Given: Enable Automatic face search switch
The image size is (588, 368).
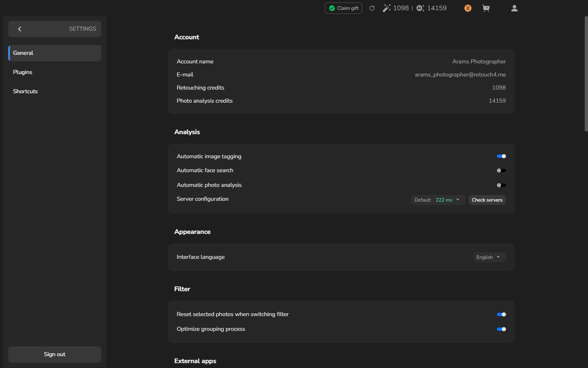Looking at the screenshot, I should click(x=501, y=171).
